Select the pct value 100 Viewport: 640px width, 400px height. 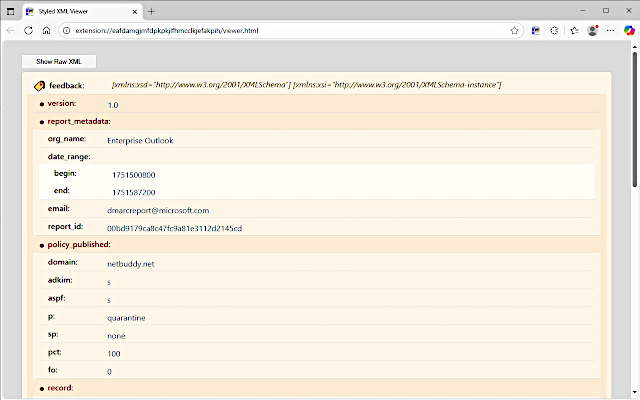coord(113,354)
